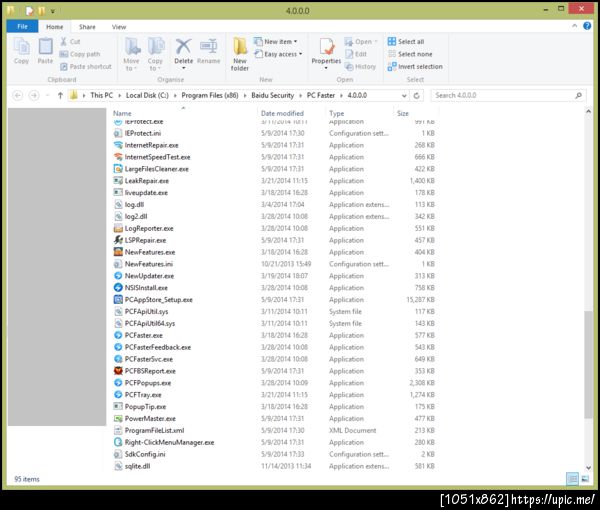Image resolution: width=600 pixels, height=510 pixels.
Task: Switch to the View ribbon tab
Action: pyautogui.click(x=119, y=27)
